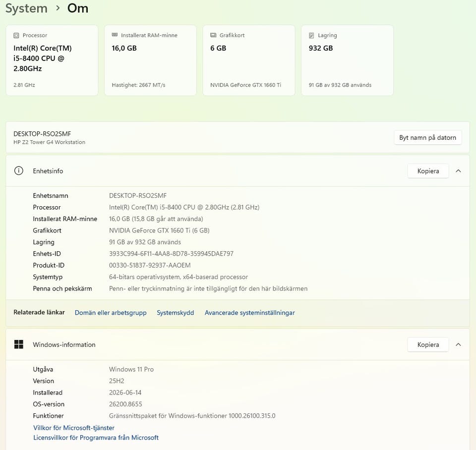Click Installerad date 2026-06-14
The width and height of the screenshot is (476, 450).
[x=125, y=393]
